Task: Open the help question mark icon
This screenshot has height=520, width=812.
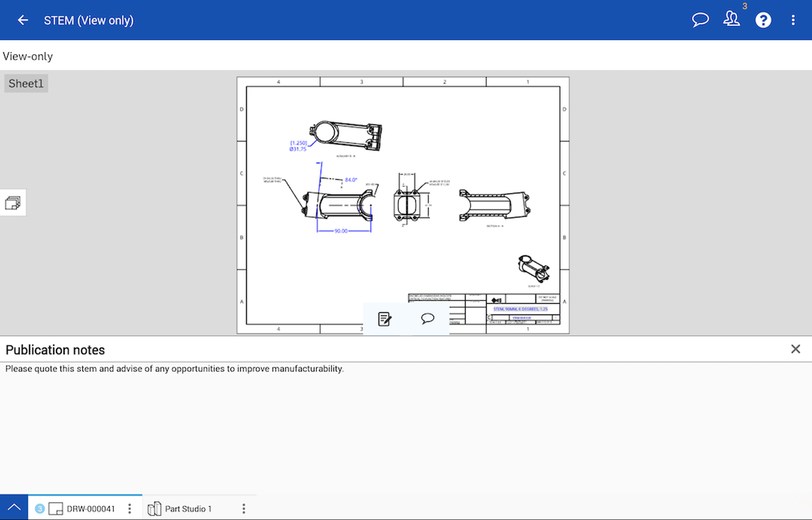Action: pos(763,20)
